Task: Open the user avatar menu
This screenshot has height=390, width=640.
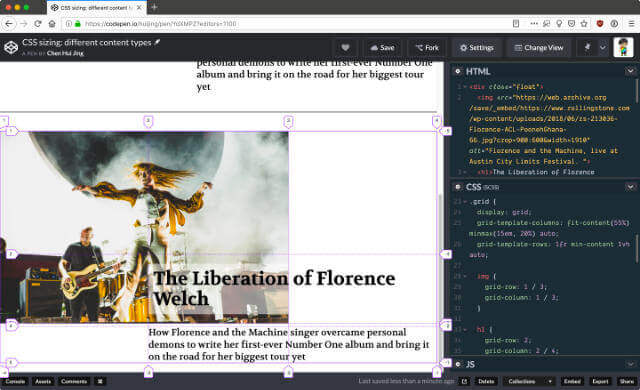Action: pyautogui.click(x=623, y=47)
